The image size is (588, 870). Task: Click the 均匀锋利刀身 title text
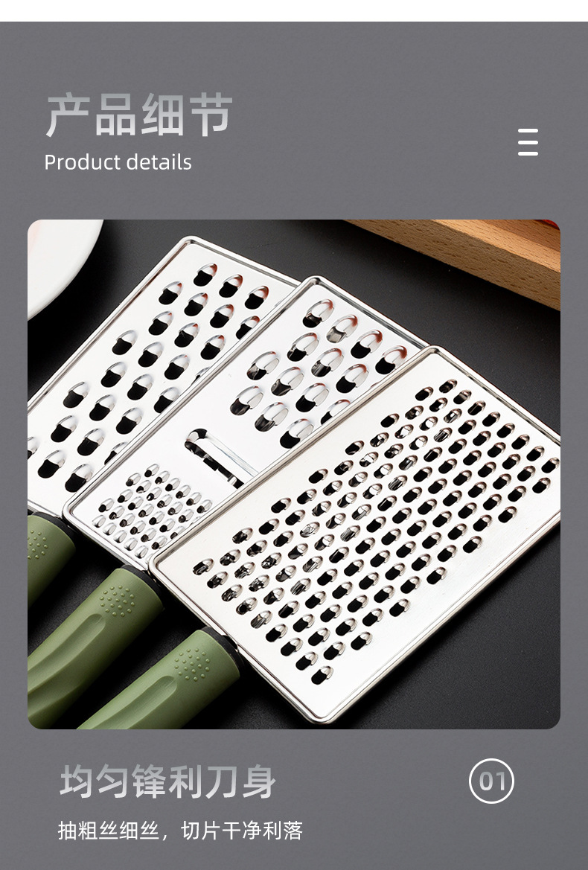pyautogui.click(x=167, y=781)
